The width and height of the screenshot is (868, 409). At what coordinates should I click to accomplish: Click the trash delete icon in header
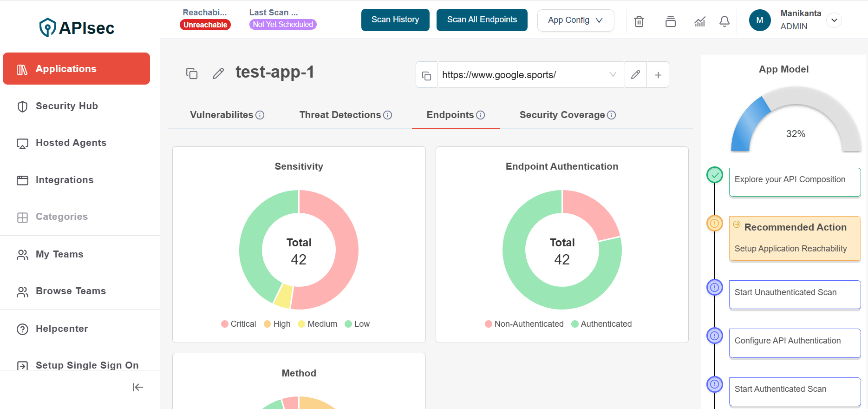point(639,21)
